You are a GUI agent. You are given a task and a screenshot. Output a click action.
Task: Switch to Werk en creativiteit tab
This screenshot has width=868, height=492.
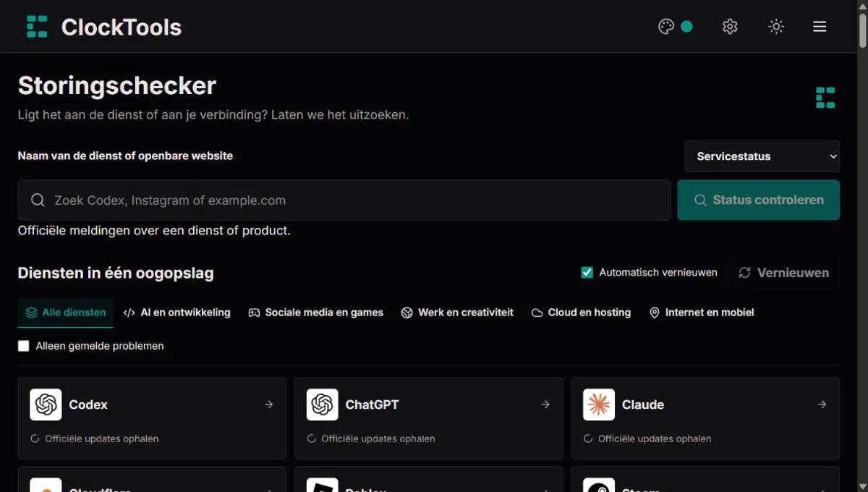[x=457, y=313]
